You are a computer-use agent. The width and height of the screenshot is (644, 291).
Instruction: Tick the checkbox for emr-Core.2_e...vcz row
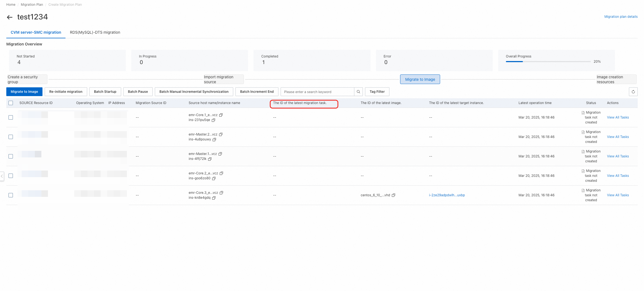[11, 176]
